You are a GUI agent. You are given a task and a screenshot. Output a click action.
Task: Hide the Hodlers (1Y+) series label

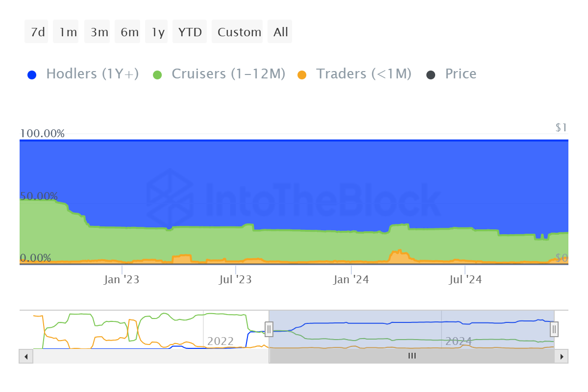point(92,74)
